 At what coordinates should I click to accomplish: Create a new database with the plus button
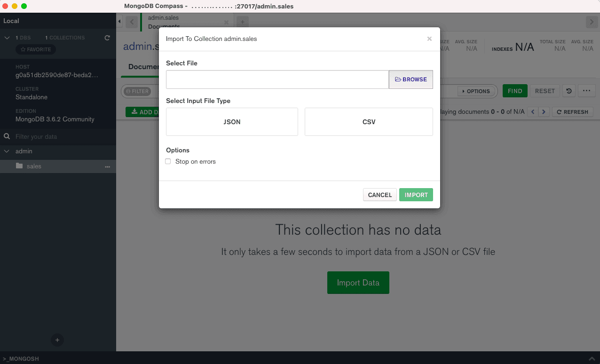point(57,340)
